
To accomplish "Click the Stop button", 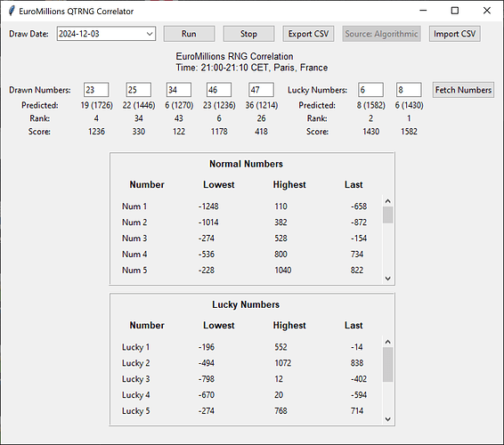I will tap(248, 34).
